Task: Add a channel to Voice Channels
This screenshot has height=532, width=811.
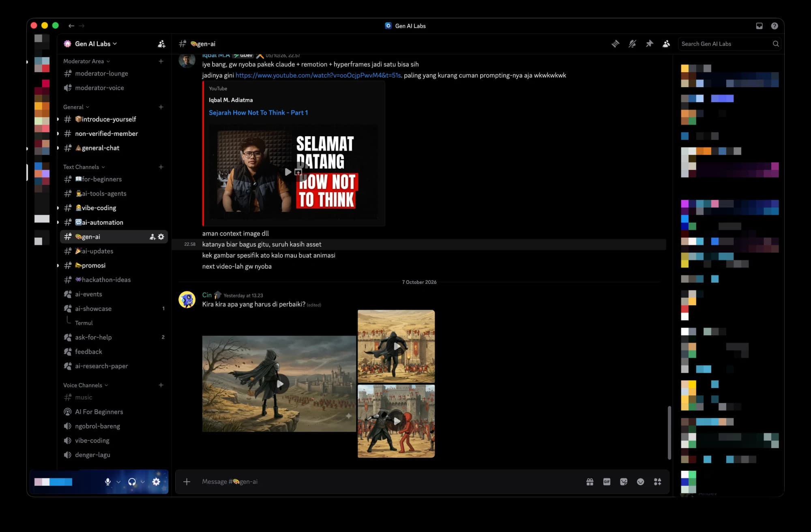Action: click(161, 385)
